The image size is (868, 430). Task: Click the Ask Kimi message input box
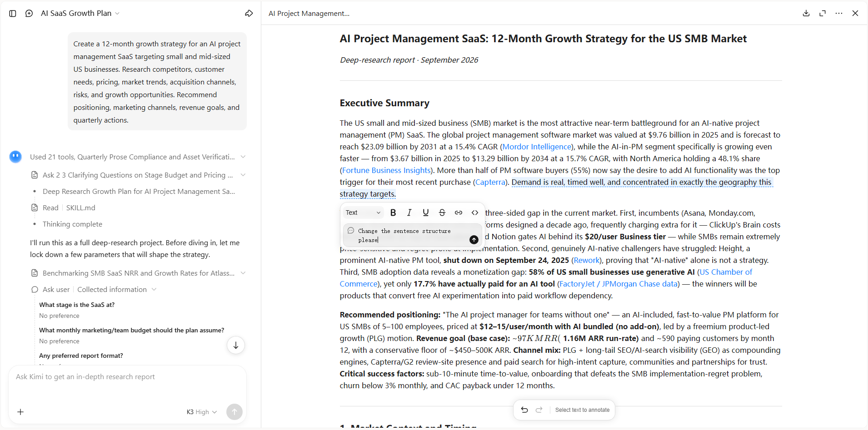127,377
